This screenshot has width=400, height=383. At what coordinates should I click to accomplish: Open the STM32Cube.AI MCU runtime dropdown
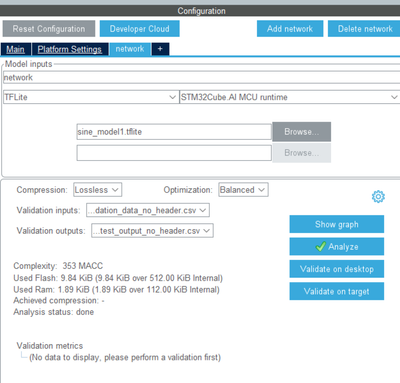point(289,97)
